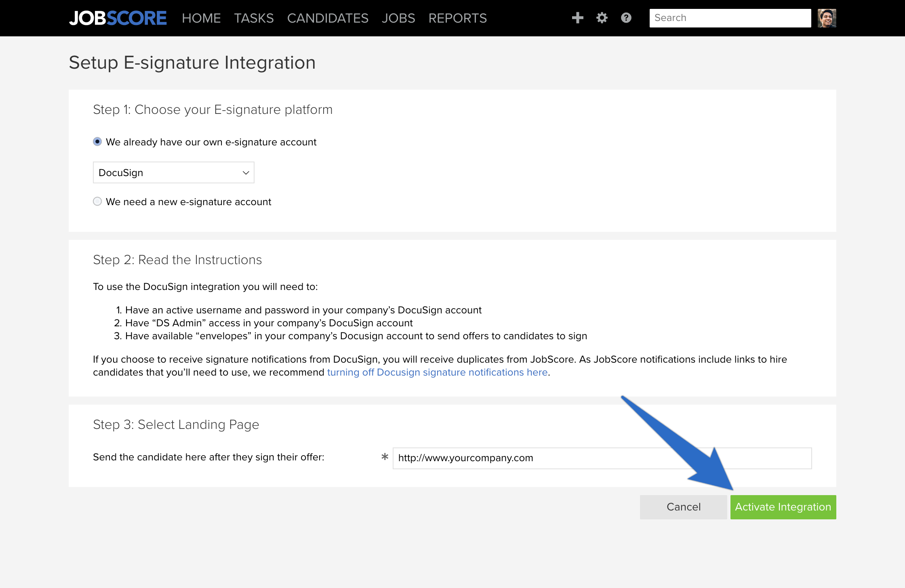Open the REPORTS menu
This screenshot has width=905, height=588.
click(458, 18)
